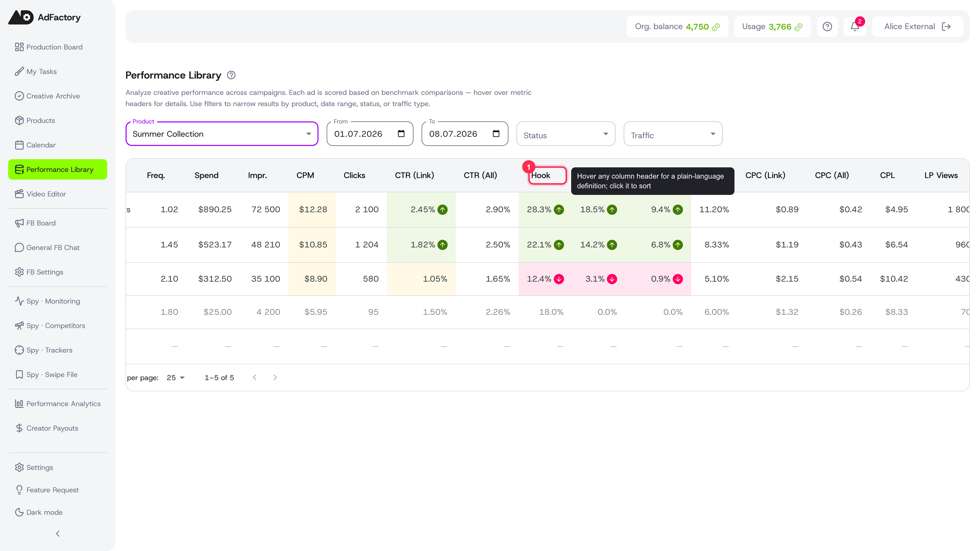Open the rows per page 25 dropdown

(176, 378)
